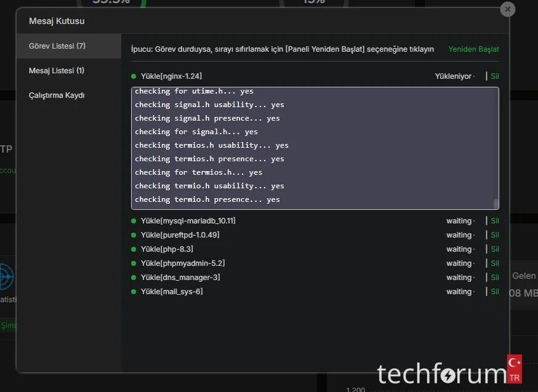
Task: Click the php-8.3 green status dot
Action: coord(134,249)
